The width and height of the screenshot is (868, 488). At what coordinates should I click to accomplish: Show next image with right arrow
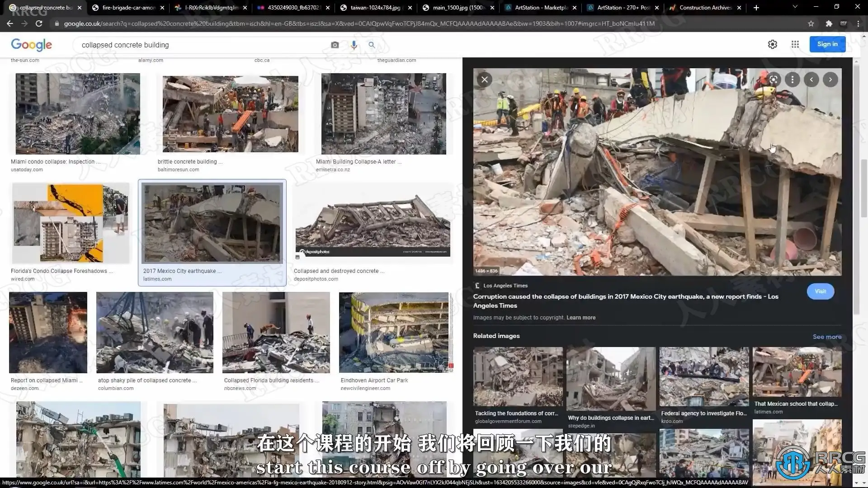point(830,80)
